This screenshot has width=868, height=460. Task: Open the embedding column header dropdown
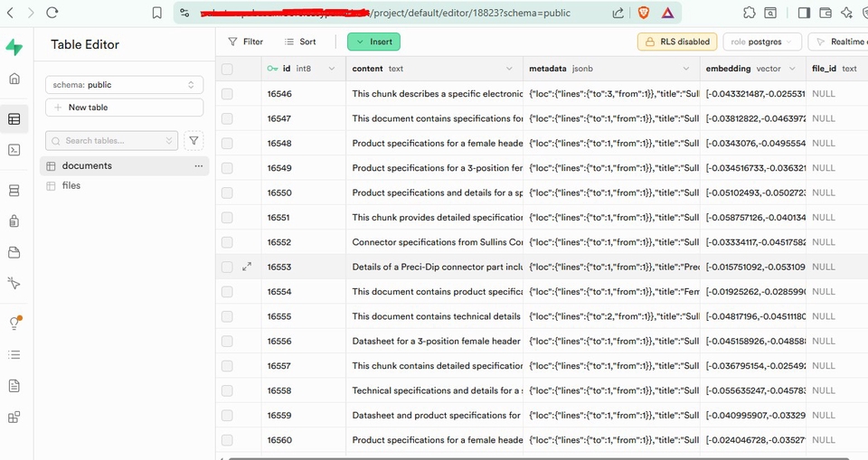coord(792,69)
